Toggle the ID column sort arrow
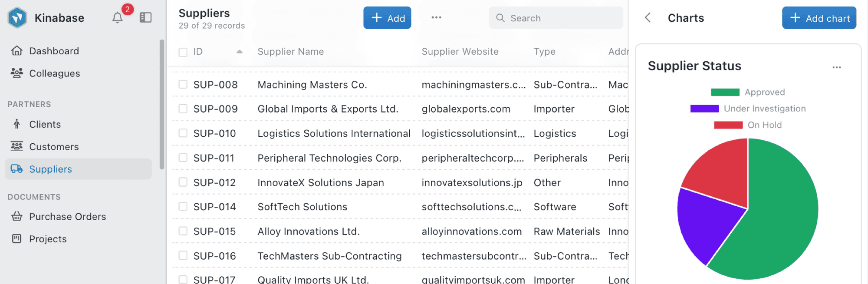Viewport: 868px width, 284px height. point(239,52)
